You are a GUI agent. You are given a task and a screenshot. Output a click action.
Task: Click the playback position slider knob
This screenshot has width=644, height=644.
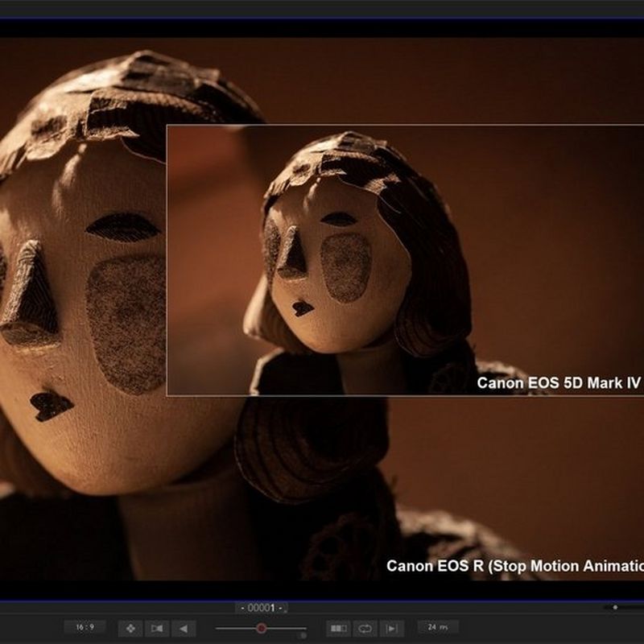(261, 628)
